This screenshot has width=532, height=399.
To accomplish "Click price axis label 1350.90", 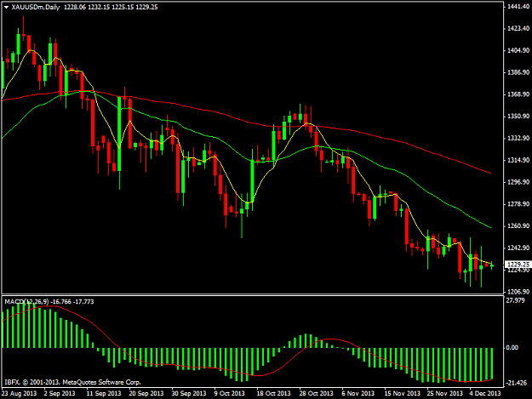I will click(518, 117).
